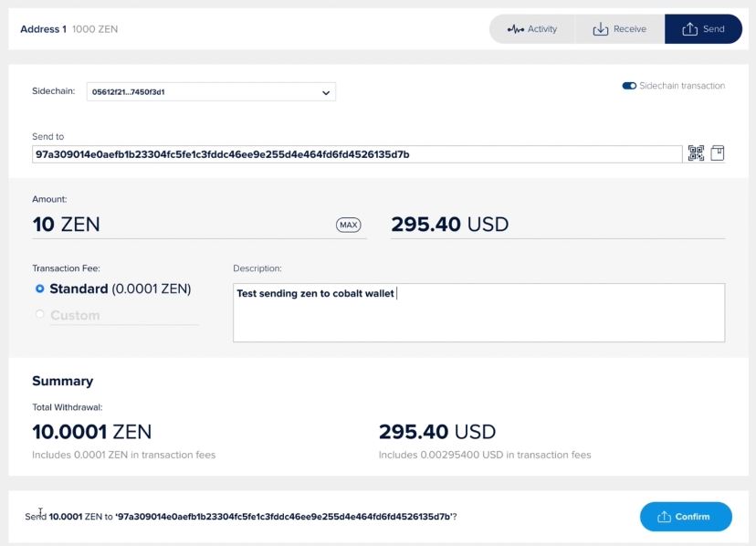756x546 pixels.
Task: Switch to the Receive tab
Action: pyautogui.click(x=619, y=29)
